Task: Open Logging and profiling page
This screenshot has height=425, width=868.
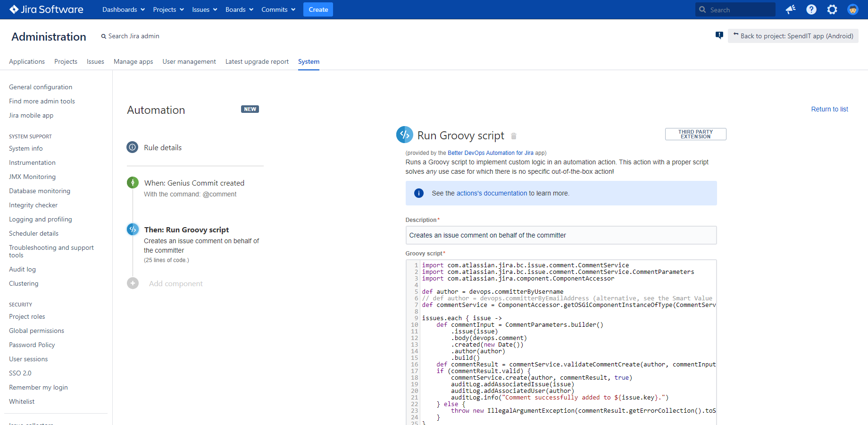Action: (x=41, y=219)
